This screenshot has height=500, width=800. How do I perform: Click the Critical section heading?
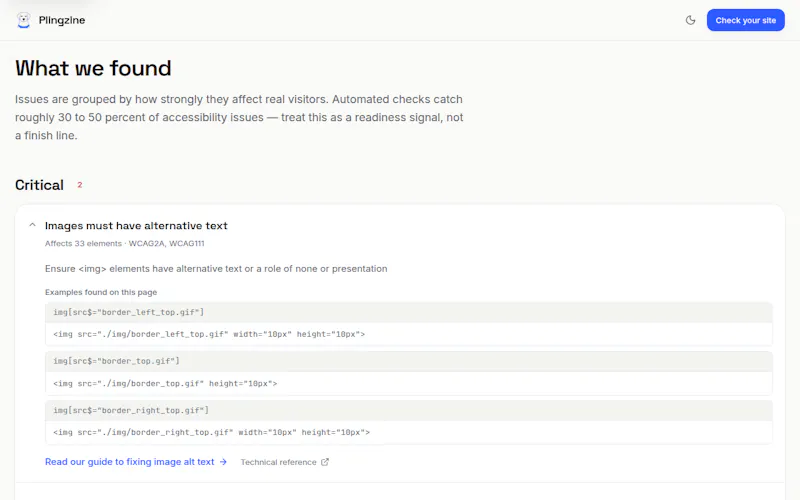(x=39, y=185)
